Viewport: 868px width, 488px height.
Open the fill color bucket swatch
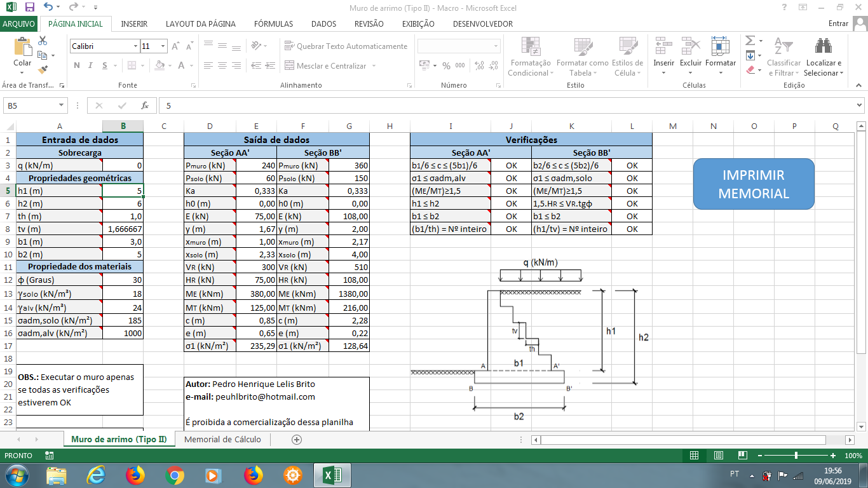pyautogui.click(x=159, y=65)
